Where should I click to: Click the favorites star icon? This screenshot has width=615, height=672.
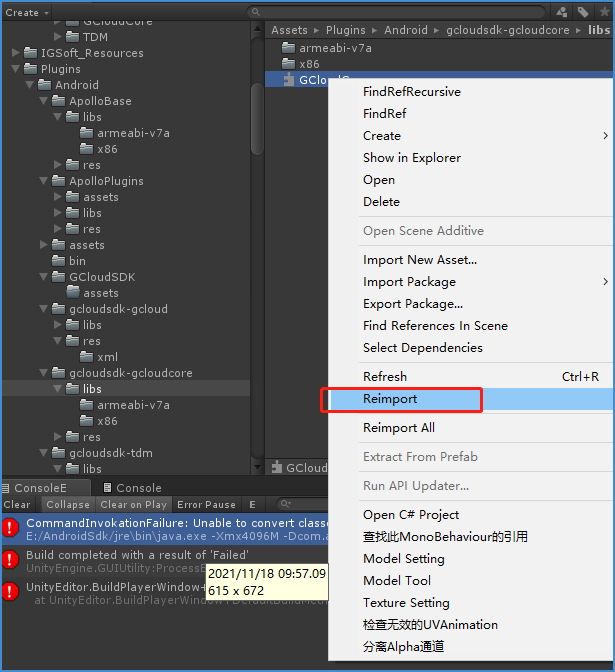(x=605, y=12)
